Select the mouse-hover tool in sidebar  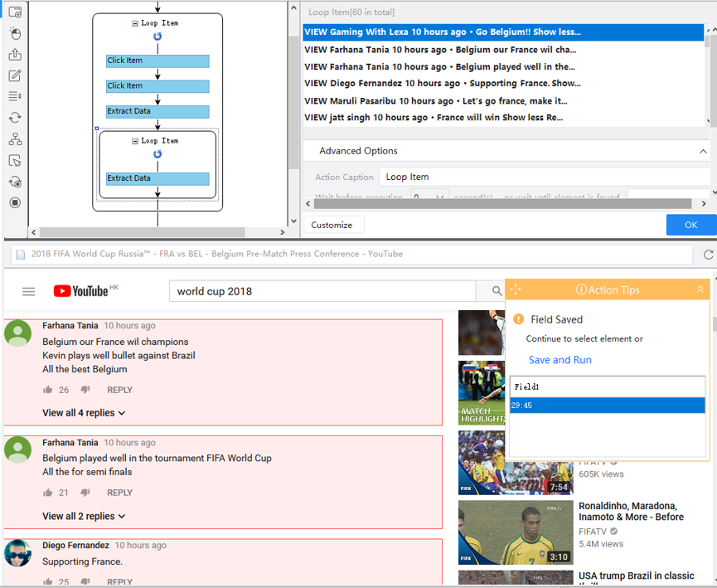[15, 33]
